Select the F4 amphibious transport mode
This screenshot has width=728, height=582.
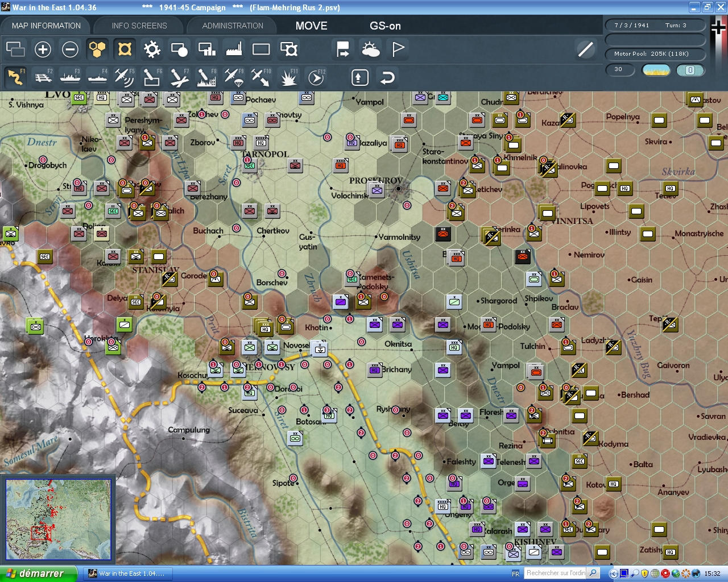click(x=97, y=77)
